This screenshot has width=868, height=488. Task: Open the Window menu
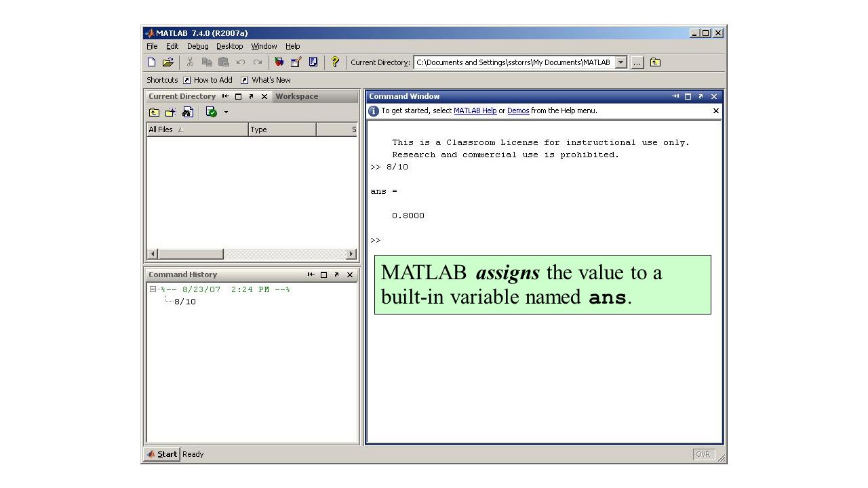point(264,46)
